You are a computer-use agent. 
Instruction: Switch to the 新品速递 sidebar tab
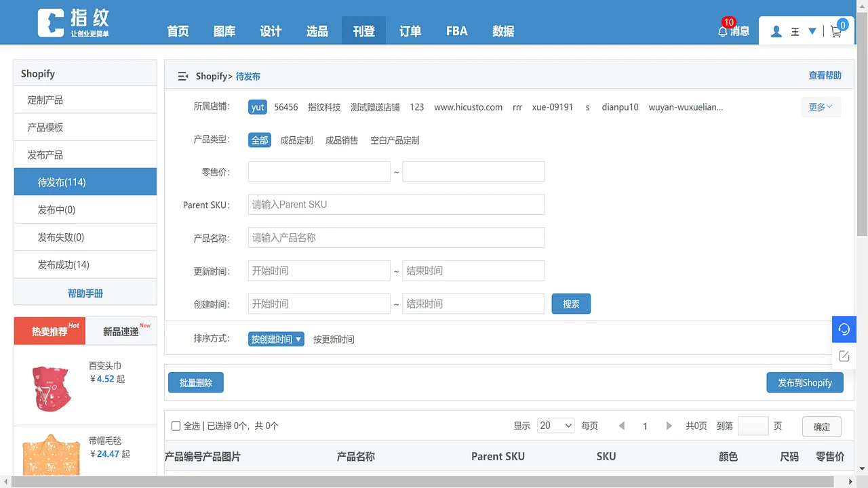[x=122, y=331]
